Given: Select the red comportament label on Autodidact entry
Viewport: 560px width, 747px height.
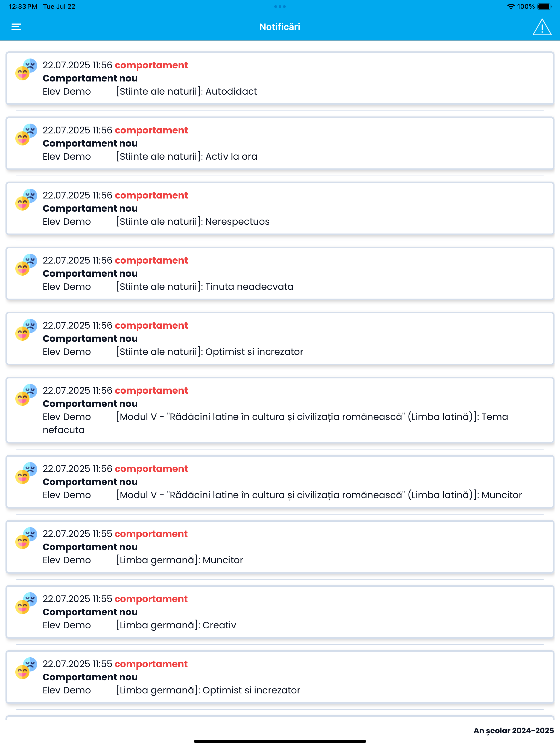Looking at the screenshot, I should 151,65.
